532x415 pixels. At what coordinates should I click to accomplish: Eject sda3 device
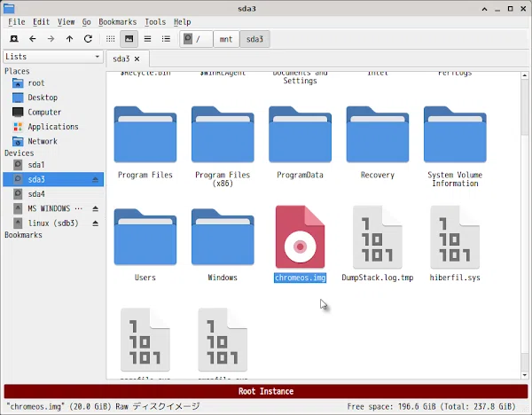pos(96,179)
